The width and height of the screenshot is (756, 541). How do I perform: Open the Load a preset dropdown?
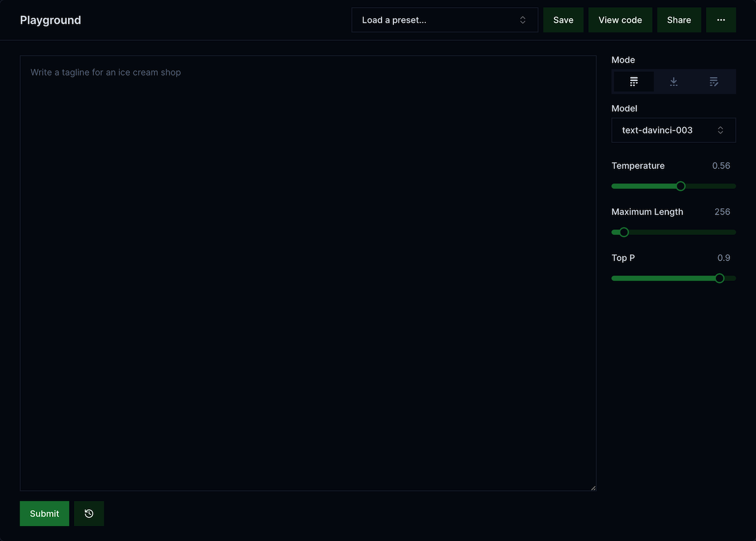pos(445,19)
